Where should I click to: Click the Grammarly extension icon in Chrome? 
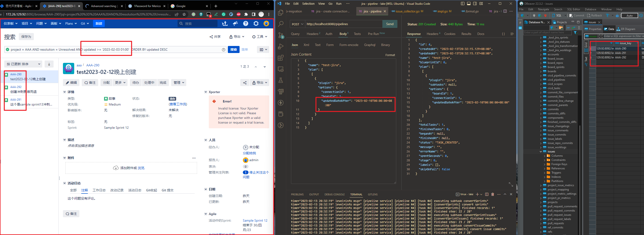tap(224, 15)
